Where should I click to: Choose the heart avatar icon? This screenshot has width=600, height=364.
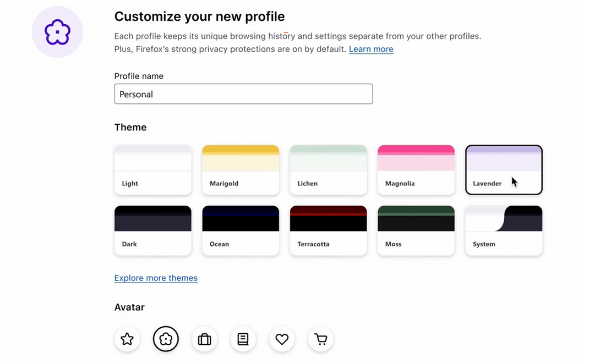pos(282,339)
